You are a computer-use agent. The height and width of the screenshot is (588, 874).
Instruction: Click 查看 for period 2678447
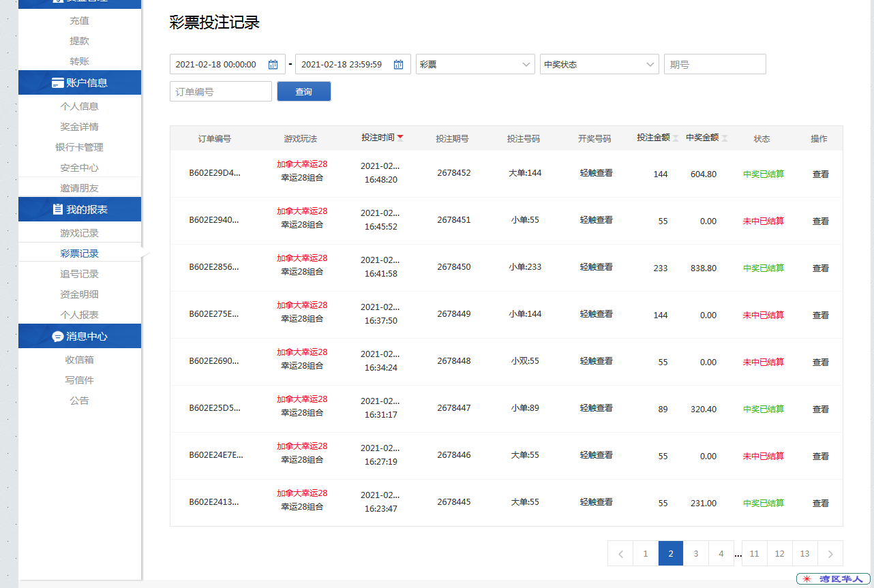point(821,409)
